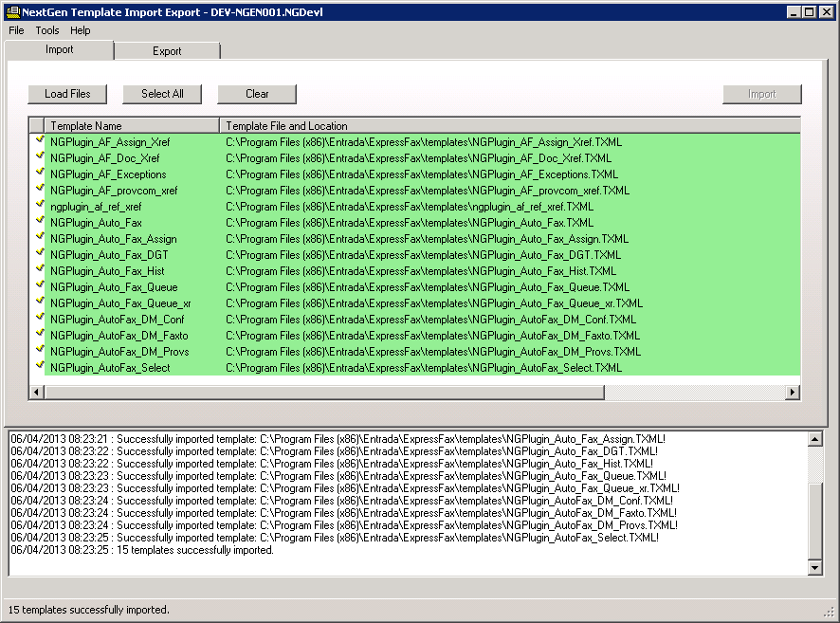Toggle checkmark for NGPlugin_AF_provcom_xref row
Image resolution: width=840 pixels, height=623 pixels.
pyautogui.click(x=39, y=189)
